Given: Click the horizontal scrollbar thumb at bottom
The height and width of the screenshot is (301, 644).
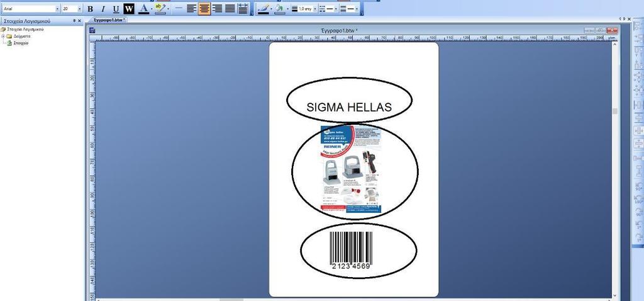Looking at the screenshot, I should (x=231, y=300).
